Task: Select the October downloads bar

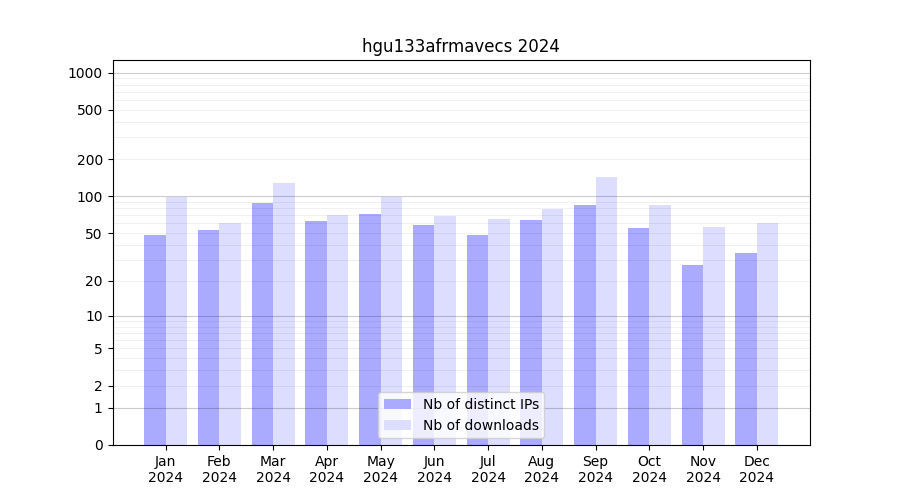Action: (x=660, y=324)
